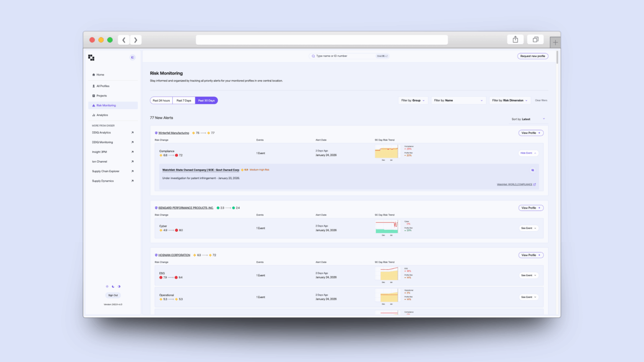Open DDIQ Analytics via its external-link arrow
The image size is (644, 362).
coord(132,132)
